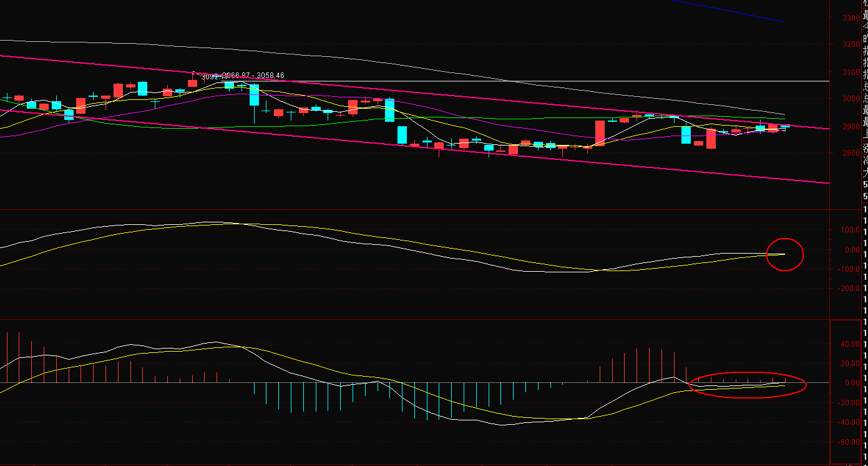868x466 pixels.
Task: Click the -20.00 label in MACD panel
Action: click(x=848, y=403)
